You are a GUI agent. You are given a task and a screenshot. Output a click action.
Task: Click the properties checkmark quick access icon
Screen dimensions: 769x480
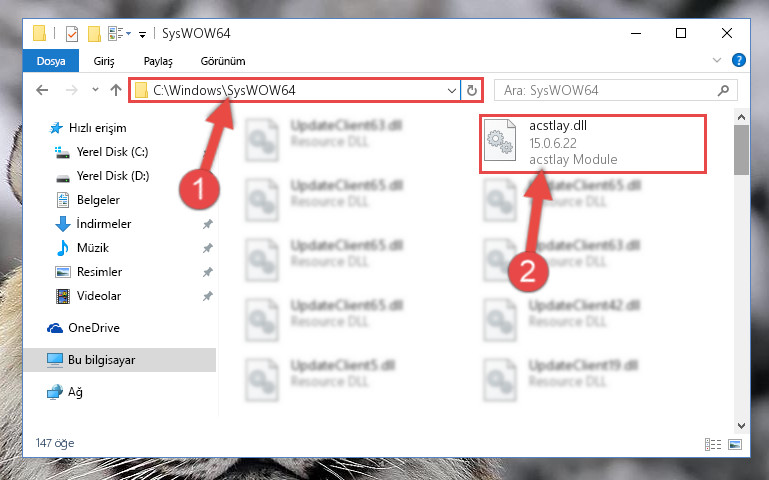click(x=72, y=34)
